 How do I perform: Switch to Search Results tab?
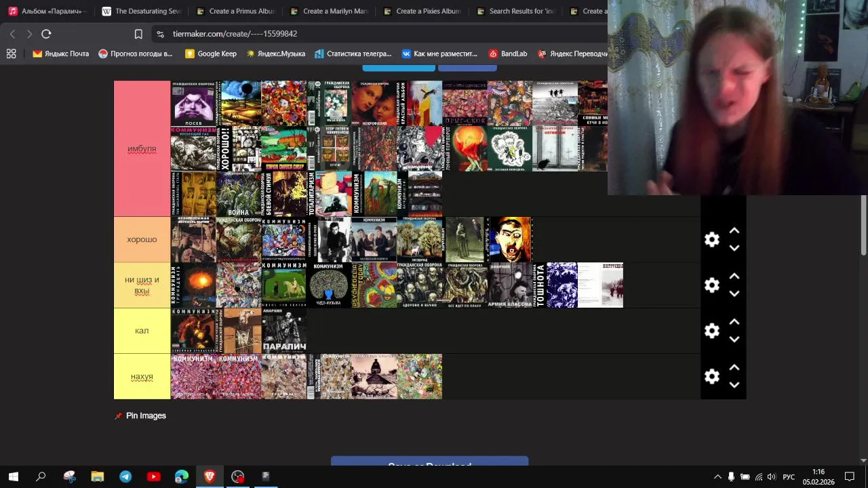[x=516, y=11]
